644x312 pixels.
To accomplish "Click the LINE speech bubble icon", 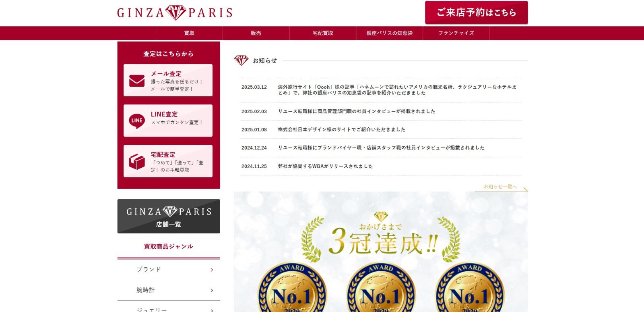I will point(137,121).
